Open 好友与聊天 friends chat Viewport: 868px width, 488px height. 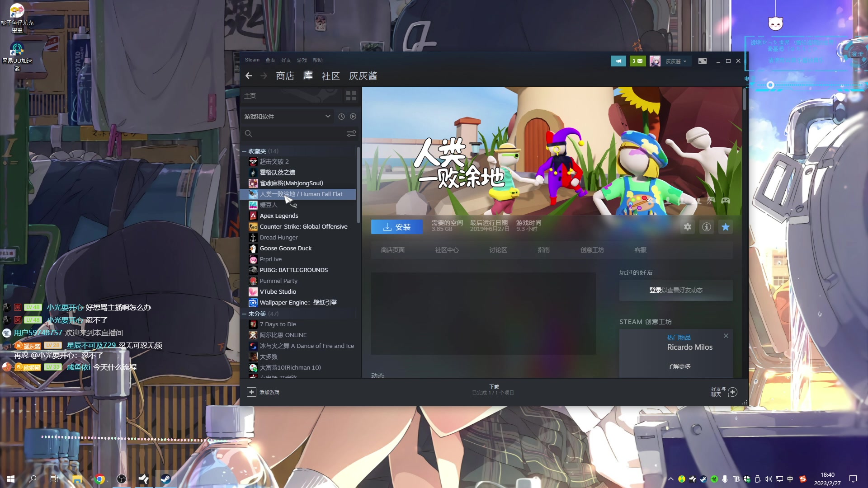(724, 392)
